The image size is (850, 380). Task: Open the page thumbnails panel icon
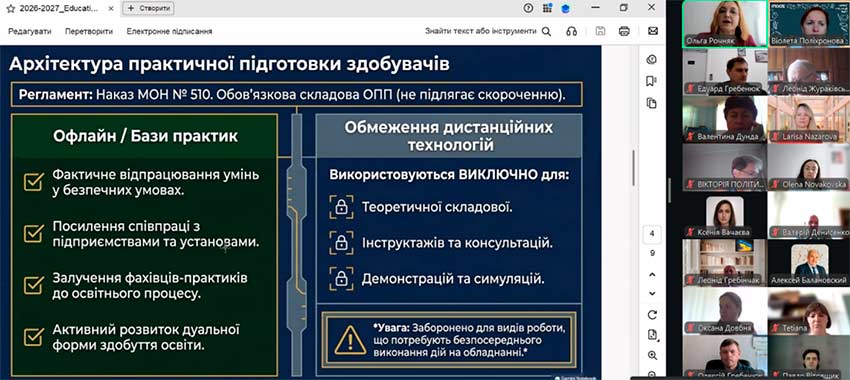pyautogui.click(x=652, y=103)
